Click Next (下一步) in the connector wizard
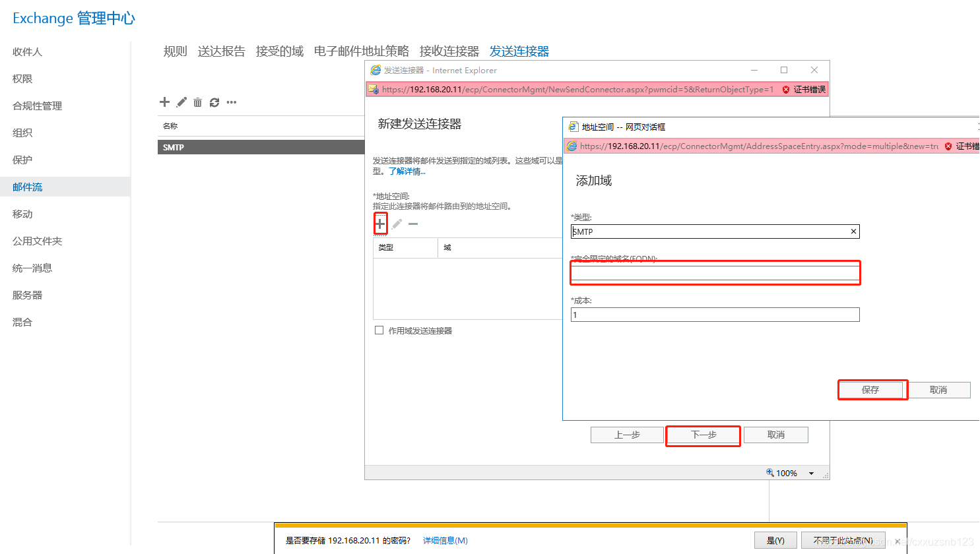This screenshot has height=554, width=980. pyautogui.click(x=703, y=435)
